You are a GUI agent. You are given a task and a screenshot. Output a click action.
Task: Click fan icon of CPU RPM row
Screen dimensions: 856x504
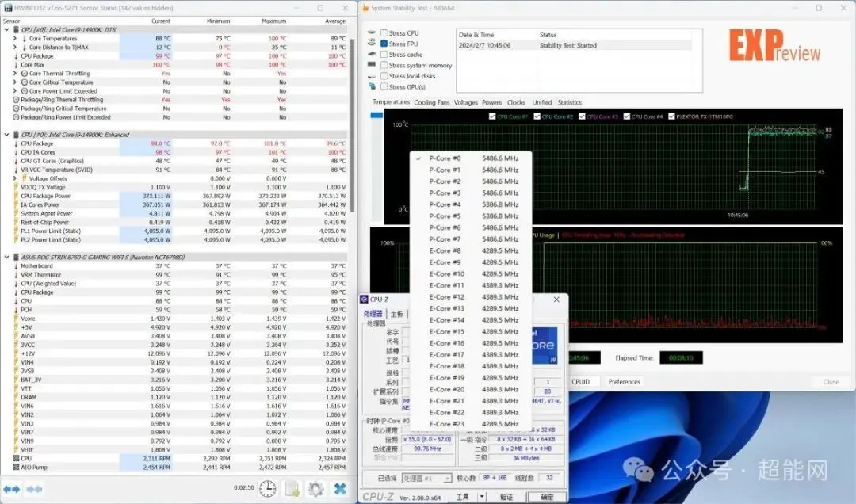[16, 459]
